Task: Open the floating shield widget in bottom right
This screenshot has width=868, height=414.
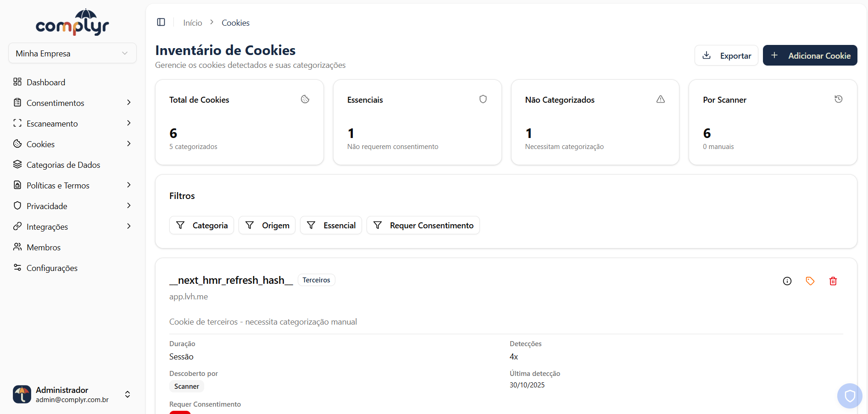Action: coord(849,396)
